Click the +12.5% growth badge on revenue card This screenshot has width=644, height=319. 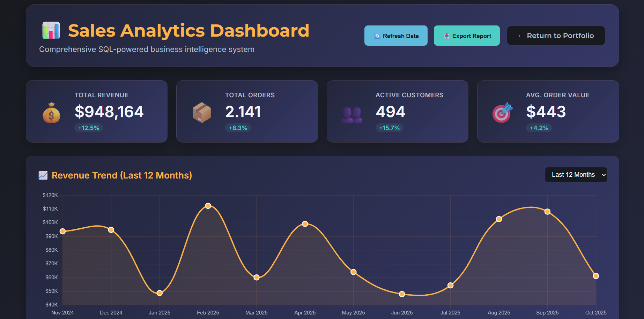click(88, 128)
